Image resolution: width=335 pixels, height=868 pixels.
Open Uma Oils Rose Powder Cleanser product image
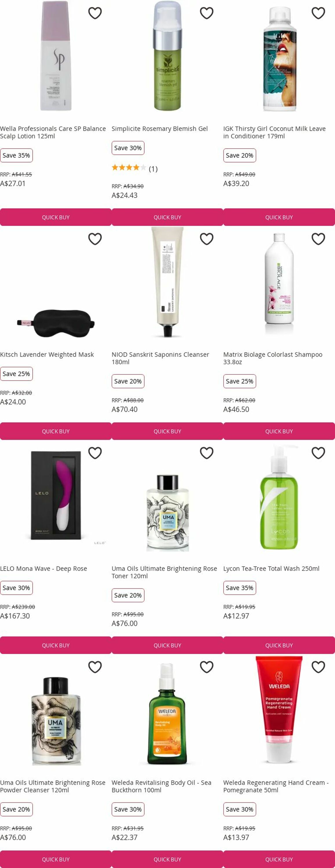pos(56,721)
